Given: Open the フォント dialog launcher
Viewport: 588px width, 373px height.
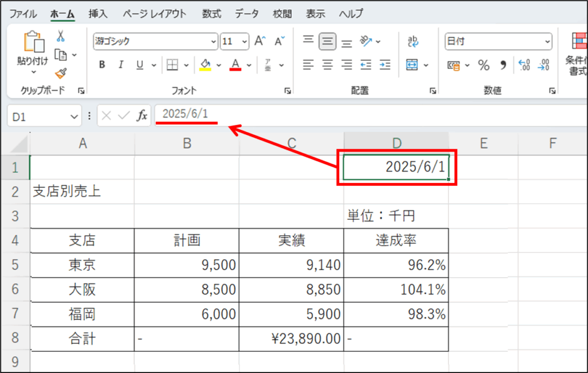Looking at the screenshot, I should 287,91.
